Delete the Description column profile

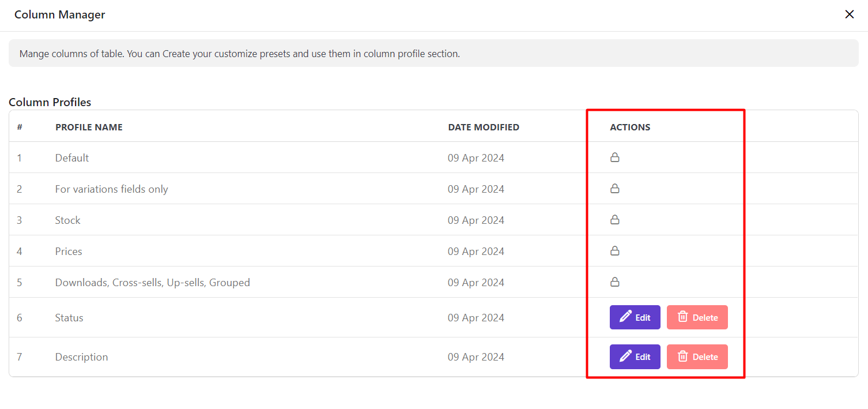point(697,357)
